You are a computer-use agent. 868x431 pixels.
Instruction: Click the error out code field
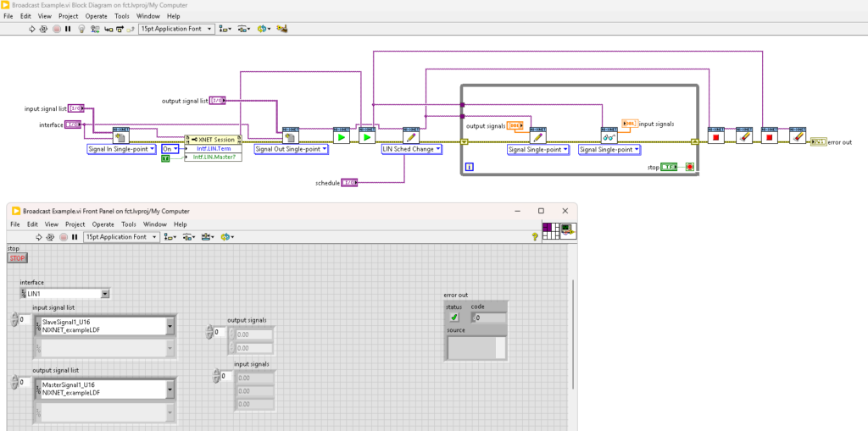click(x=489, y=318)
